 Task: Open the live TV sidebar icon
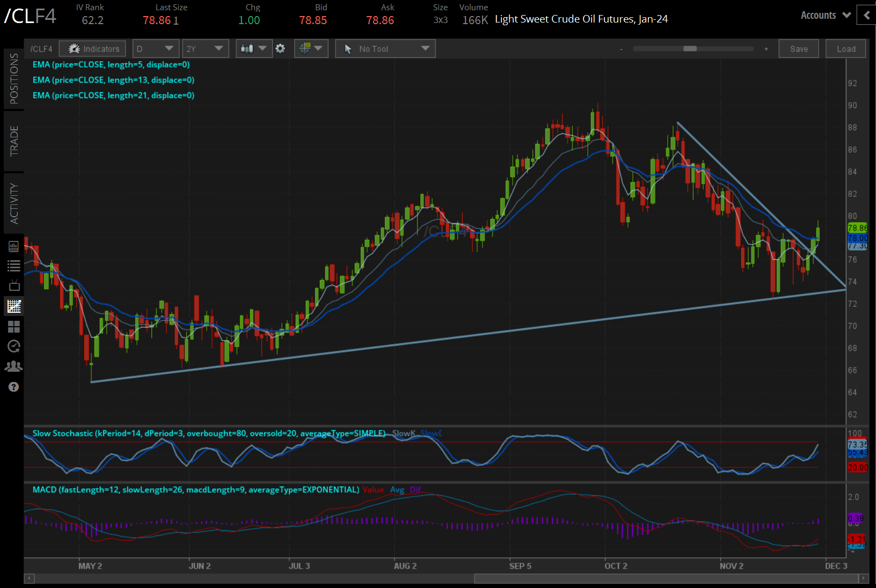(14, 285)
